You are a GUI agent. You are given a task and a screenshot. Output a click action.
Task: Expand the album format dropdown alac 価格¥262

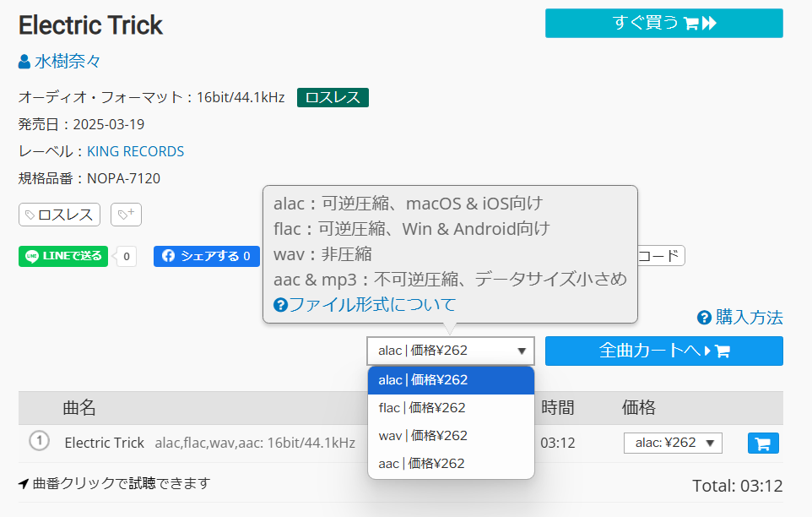pos(451,351)
